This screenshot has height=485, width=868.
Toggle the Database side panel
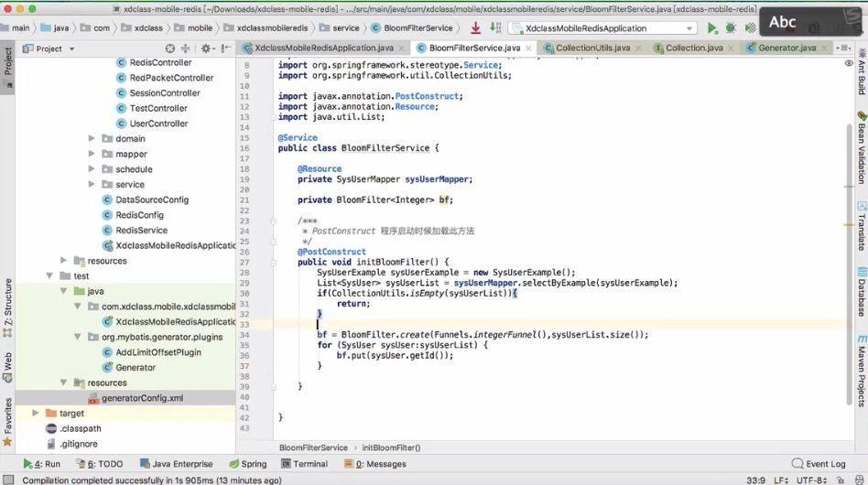[861, 297]
